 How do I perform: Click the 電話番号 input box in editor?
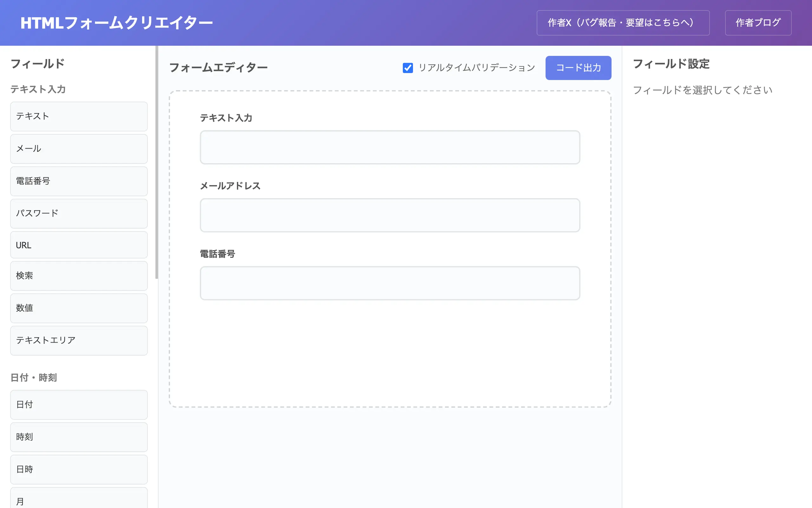point(390,283)
